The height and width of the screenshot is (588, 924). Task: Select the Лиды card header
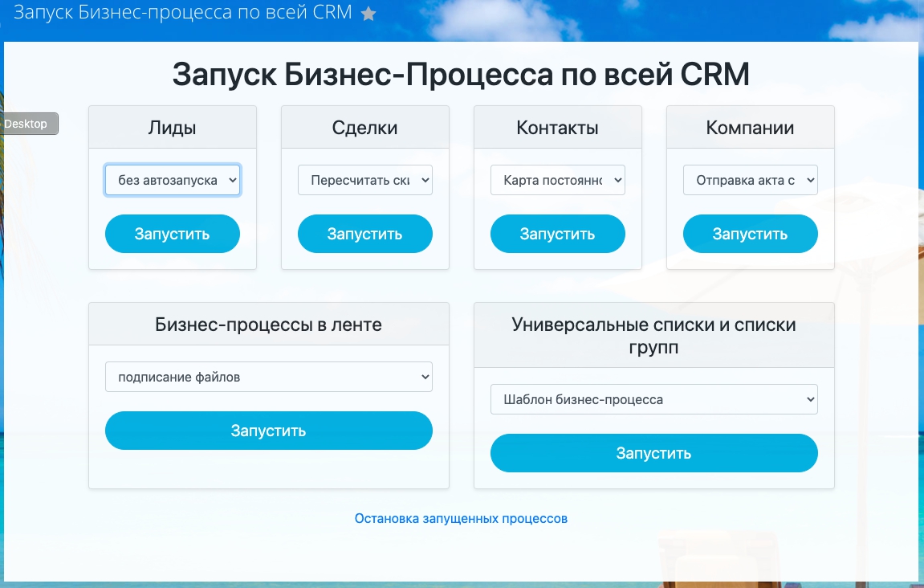(x=173, y=128)
